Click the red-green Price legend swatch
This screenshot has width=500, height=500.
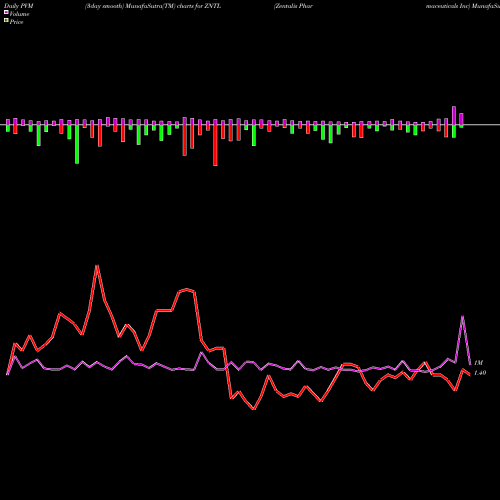(6, 21)
